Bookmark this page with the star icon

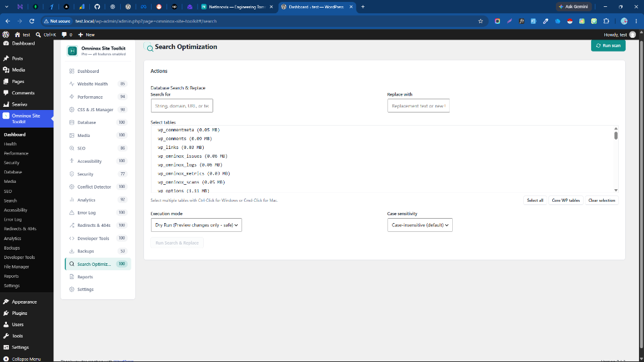pos(480,21)
